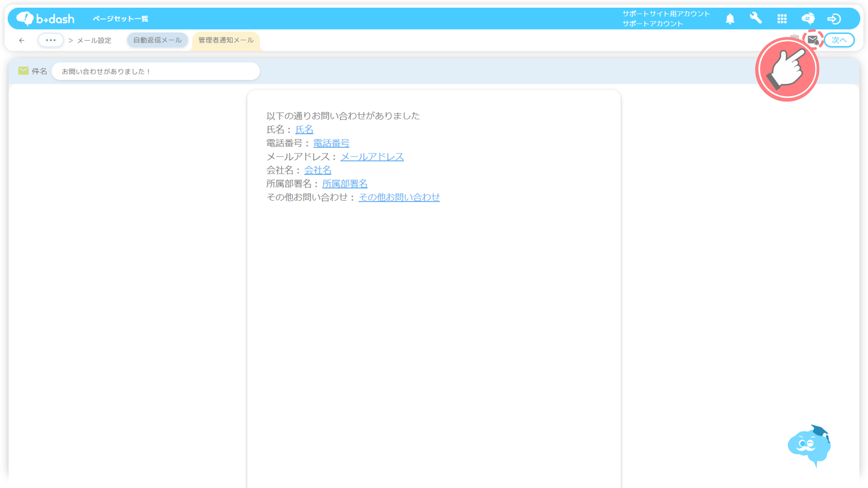Open the notifications bell
Viewport: 868px width, 488px height.
click(730, 19)
